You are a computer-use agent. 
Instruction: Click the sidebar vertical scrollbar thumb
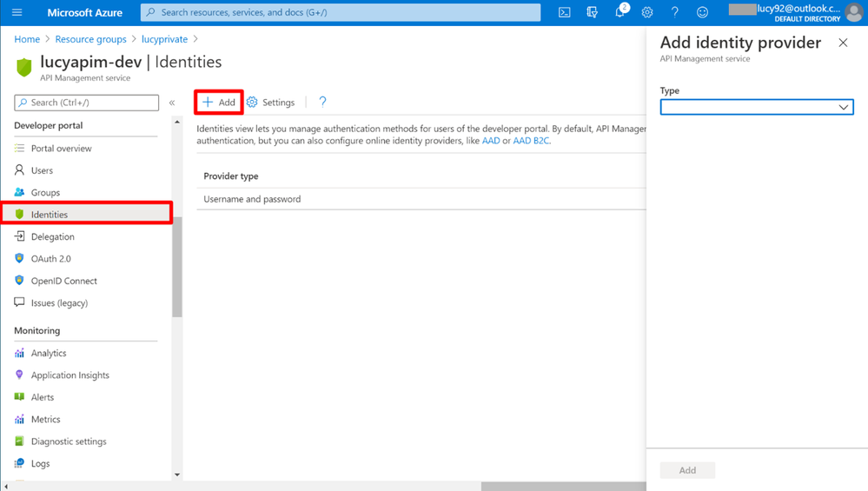[177, 267]
